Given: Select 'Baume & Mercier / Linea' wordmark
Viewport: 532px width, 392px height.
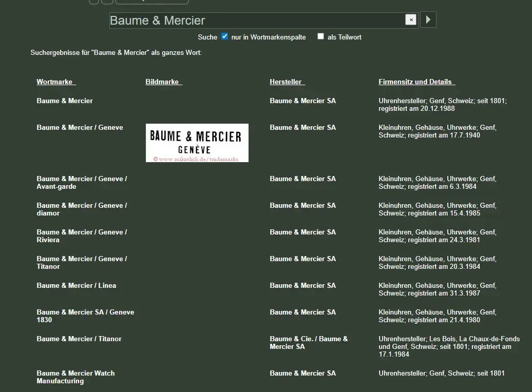Looking at the screenshot, I should tap(76, 286).
